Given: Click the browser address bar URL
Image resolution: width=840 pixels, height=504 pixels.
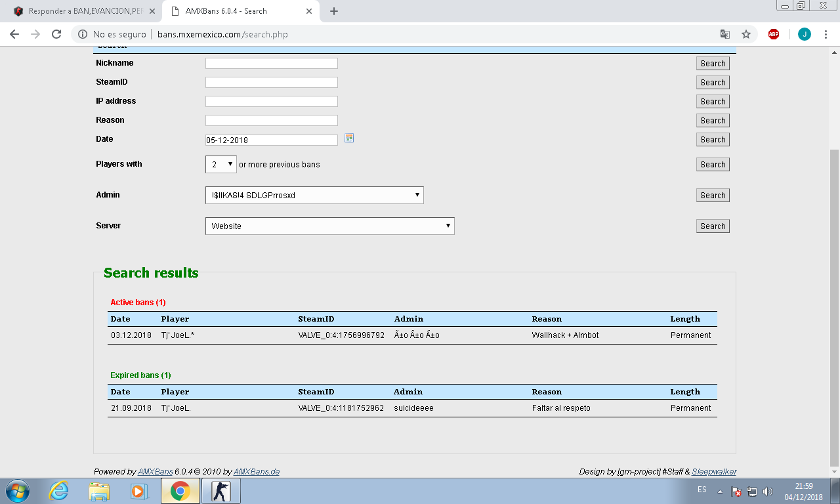Looking at the screenshot, I should click(222, 34).
